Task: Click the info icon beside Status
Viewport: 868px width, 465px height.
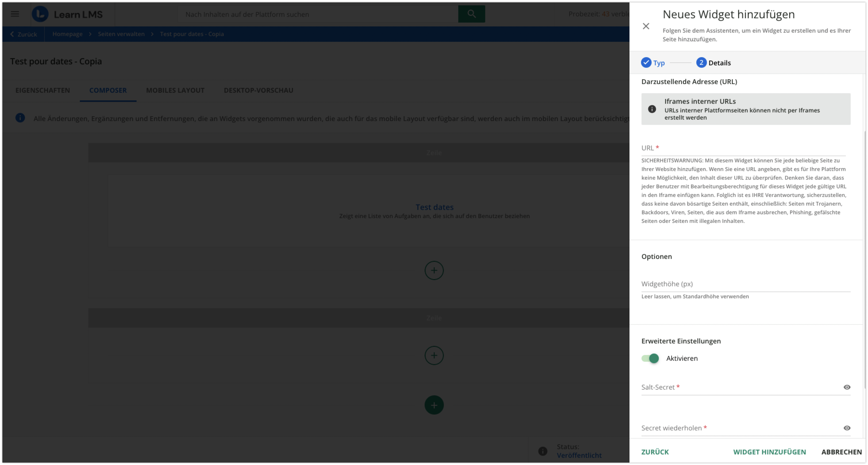Action: coord(543,451)
